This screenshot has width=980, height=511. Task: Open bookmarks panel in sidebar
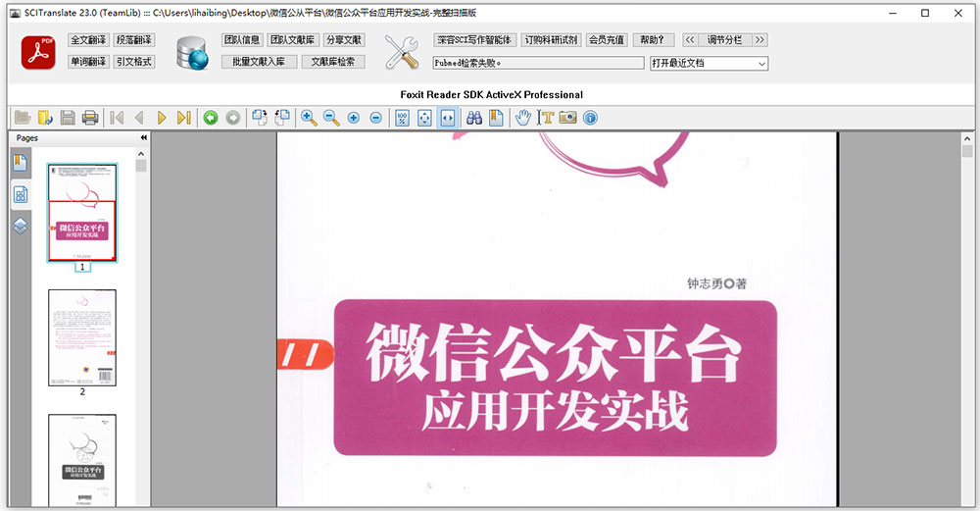(x=20, y=163)
